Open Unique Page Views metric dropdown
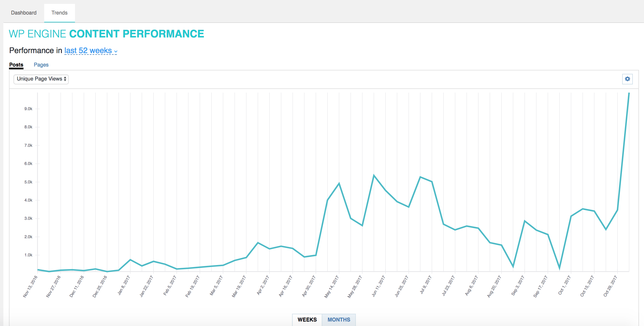Viewport: 644px width, 326px height. tap(41, 79)
